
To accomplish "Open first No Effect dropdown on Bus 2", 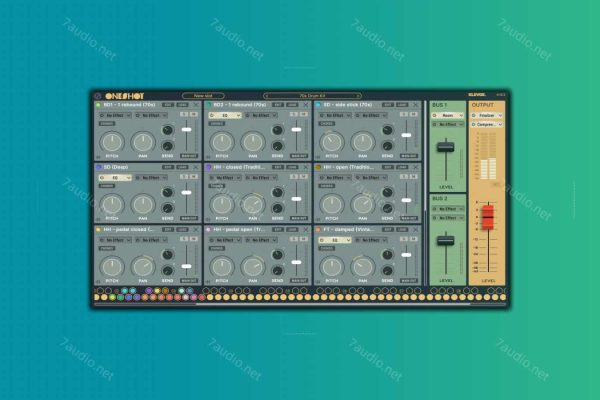I will [x=447, y=209].
